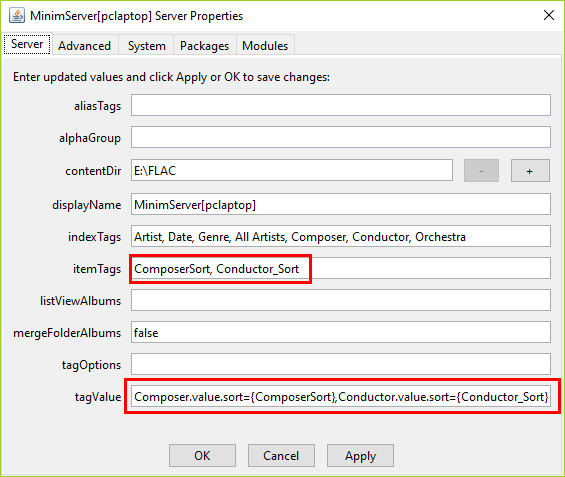This screenshot has width=565, height=477.
Task: Close the Server Properties dialog
Action: [x=548, y=15]
